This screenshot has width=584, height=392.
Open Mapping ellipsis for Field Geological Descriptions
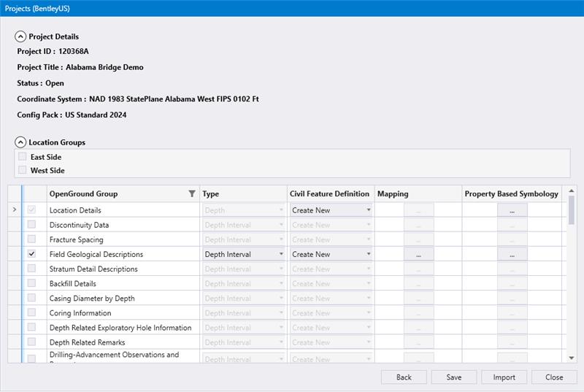tap(418, 254)
